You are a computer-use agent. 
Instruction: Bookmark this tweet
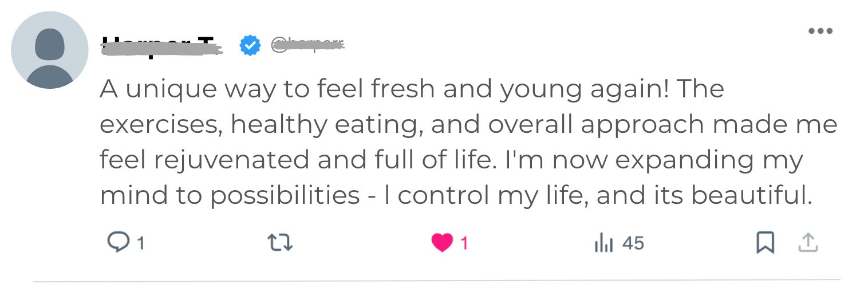click(x=765, y=243)
